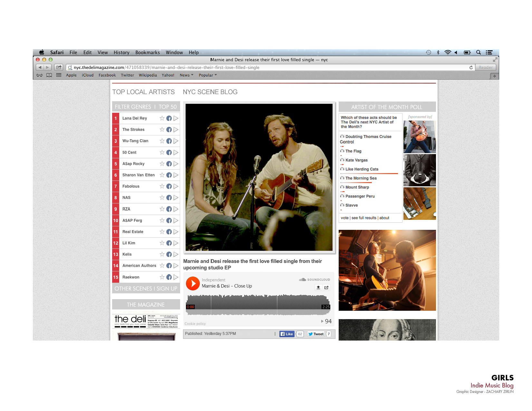Click the Tweet button
The width and height of the screenshot is (532, 411).
[316, 334]
